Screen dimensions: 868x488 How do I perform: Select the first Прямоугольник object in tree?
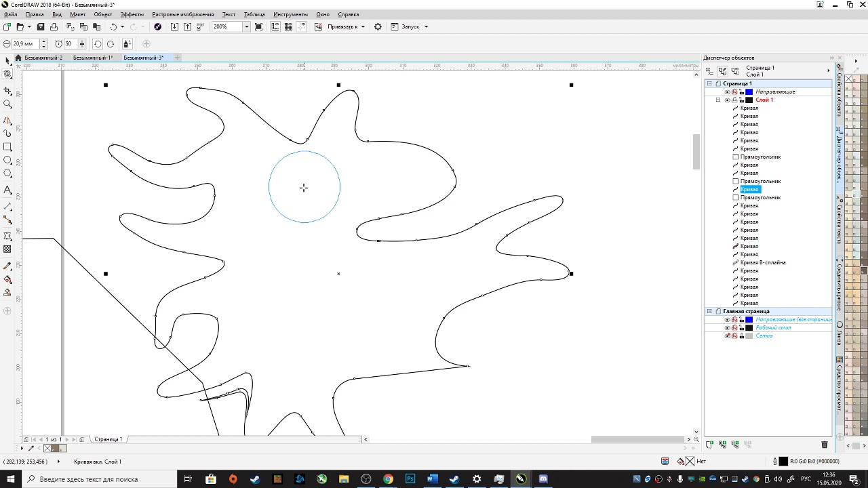coord(760,157)
